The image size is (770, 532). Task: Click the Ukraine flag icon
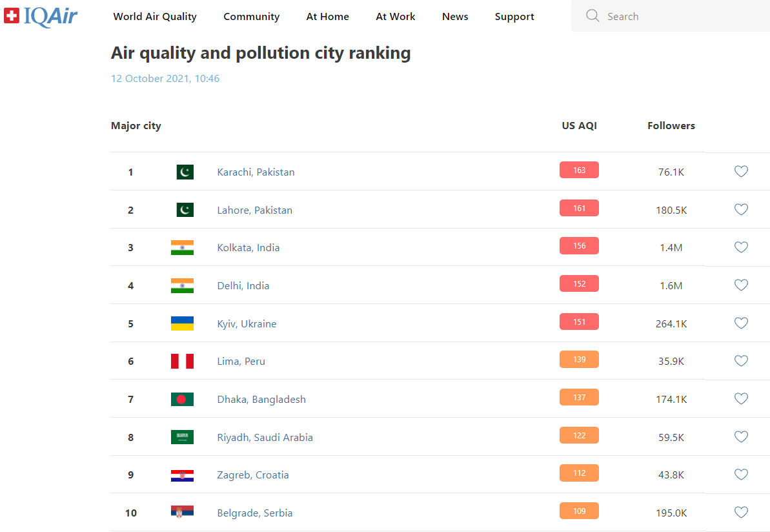(x=182, y=323)
